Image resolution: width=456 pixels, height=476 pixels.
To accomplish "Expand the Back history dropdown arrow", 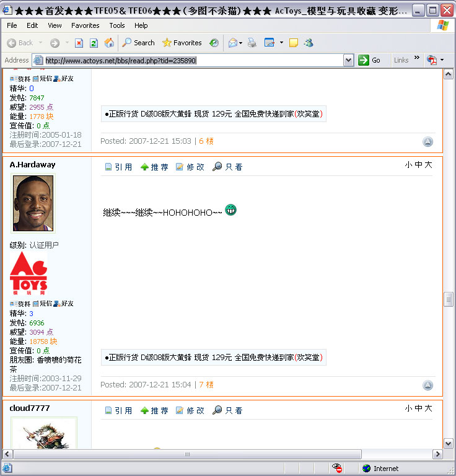I will click(40, 43).
